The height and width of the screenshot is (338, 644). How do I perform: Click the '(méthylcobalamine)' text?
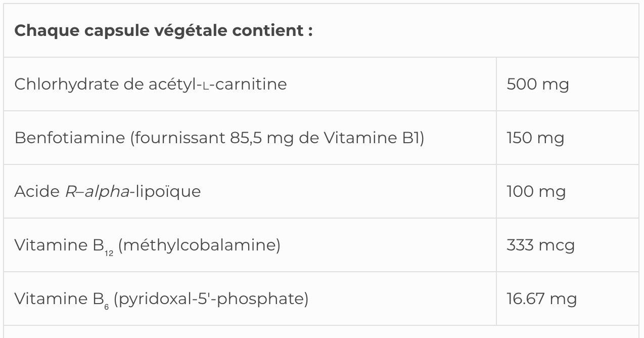199,245
